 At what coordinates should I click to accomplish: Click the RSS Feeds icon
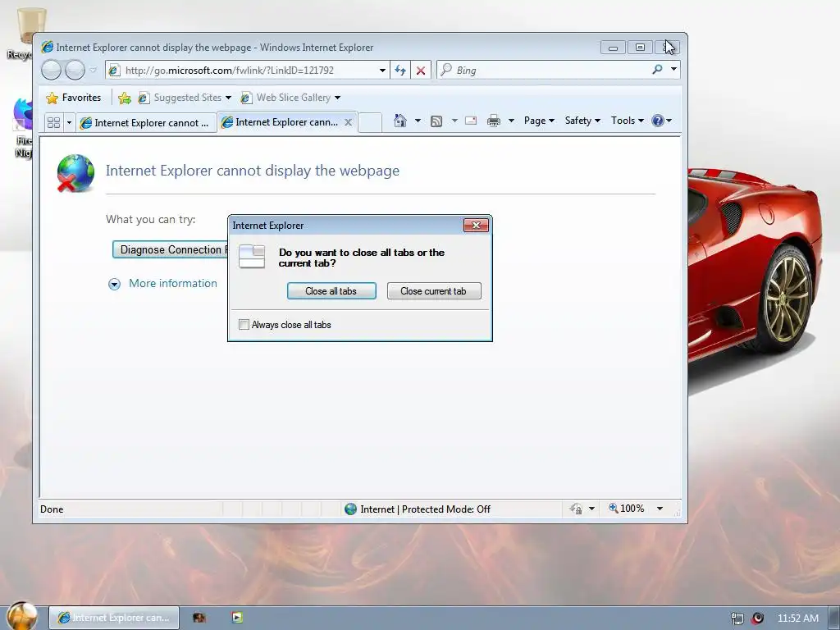[x=436, y=121]
